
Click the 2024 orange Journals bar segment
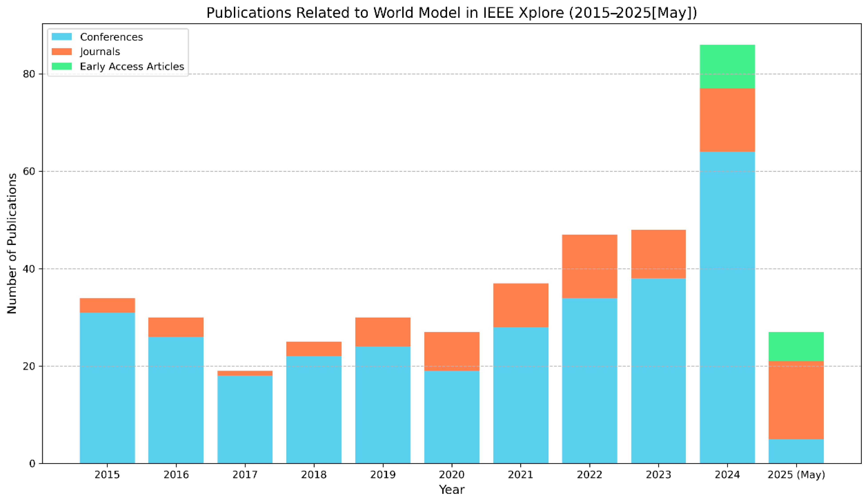727,120
